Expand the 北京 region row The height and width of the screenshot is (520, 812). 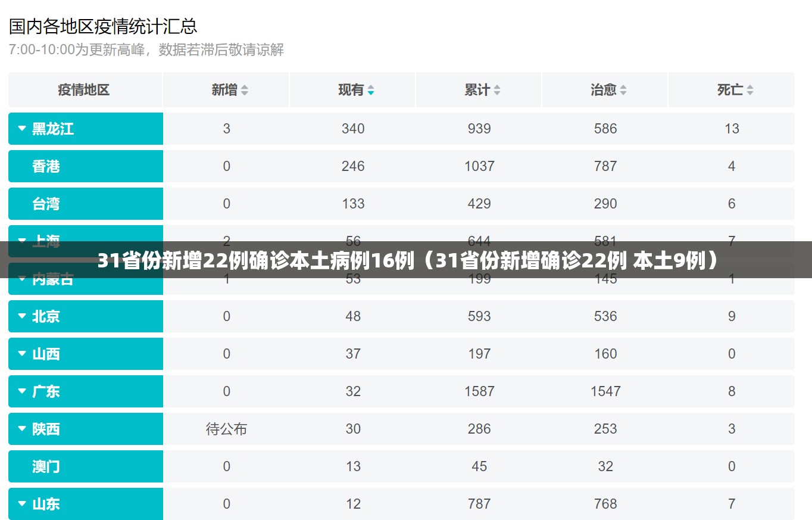[x=22, y=316]
